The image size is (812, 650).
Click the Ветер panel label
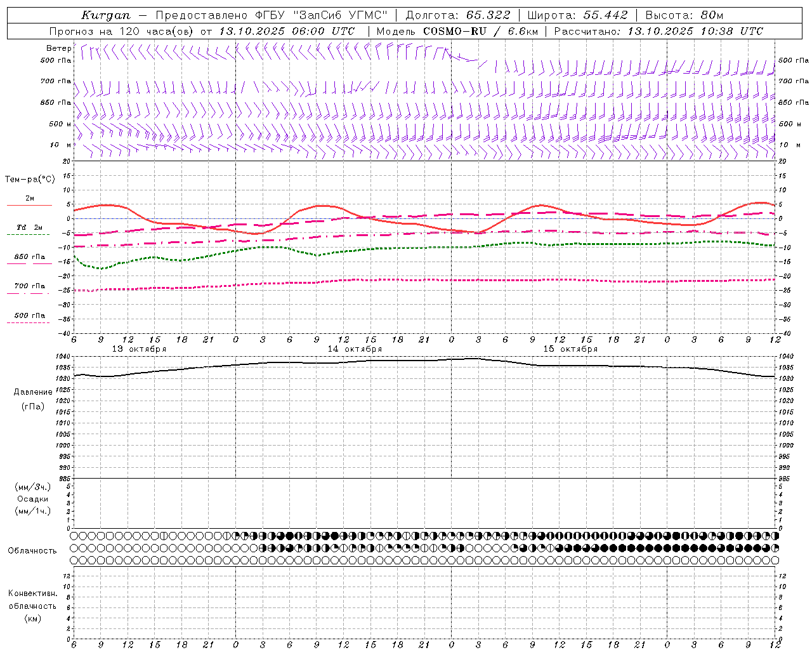click(58, 48)
